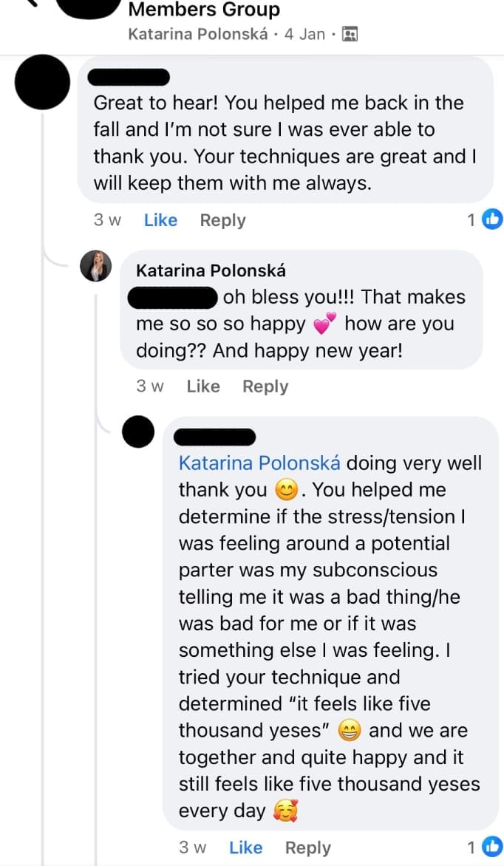Reply to the 'Great to hear!' comment

(222, 220)
